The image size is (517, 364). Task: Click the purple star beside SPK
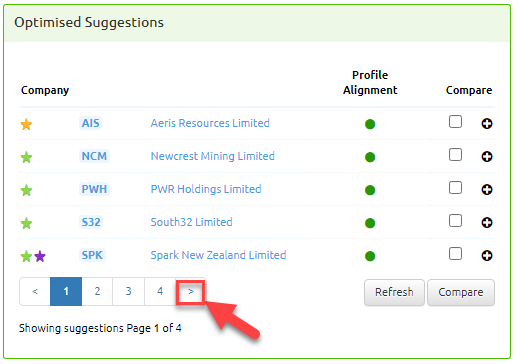pos(40,256)
